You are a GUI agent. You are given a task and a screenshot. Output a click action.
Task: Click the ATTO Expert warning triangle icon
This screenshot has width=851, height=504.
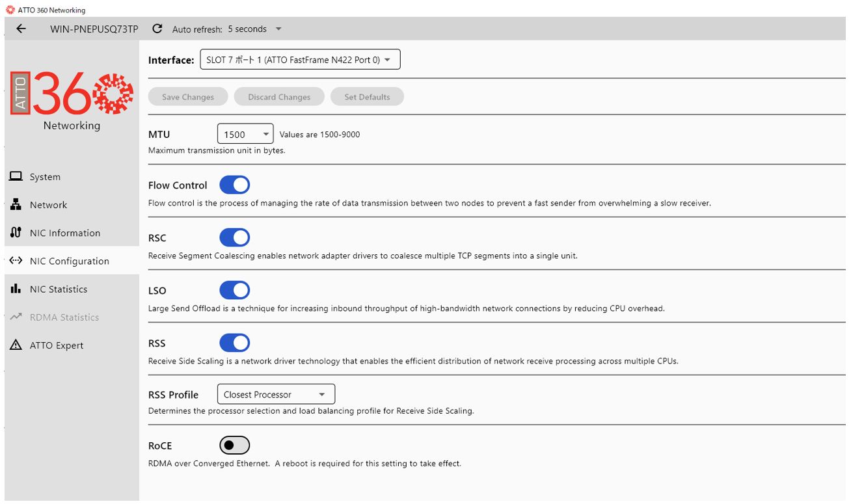(x=16, y=345)
